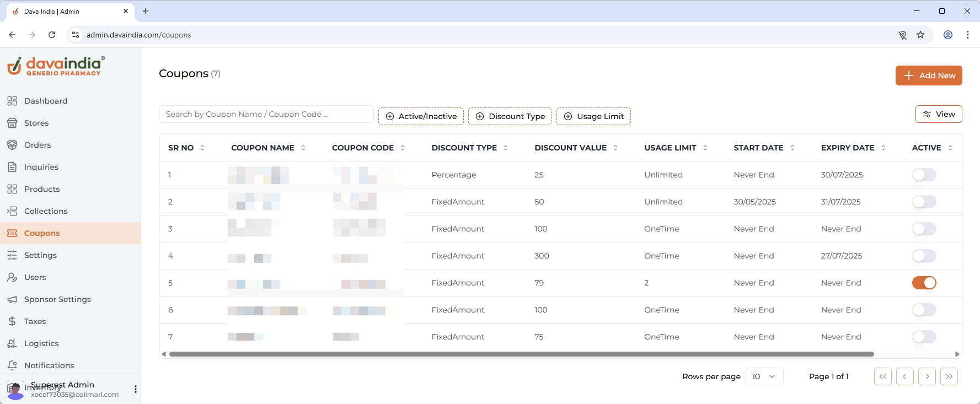Click the Taxes dollar sign icon

tap(12, 321)
